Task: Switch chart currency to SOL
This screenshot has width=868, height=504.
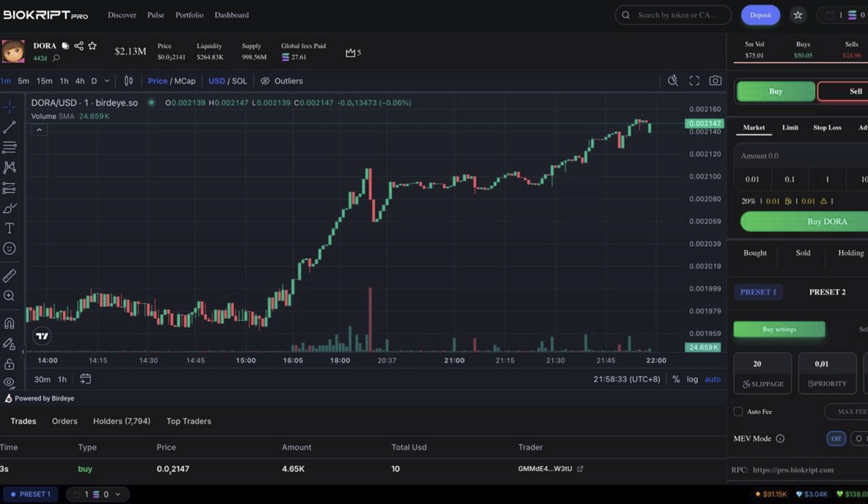Action: (239, 81)
